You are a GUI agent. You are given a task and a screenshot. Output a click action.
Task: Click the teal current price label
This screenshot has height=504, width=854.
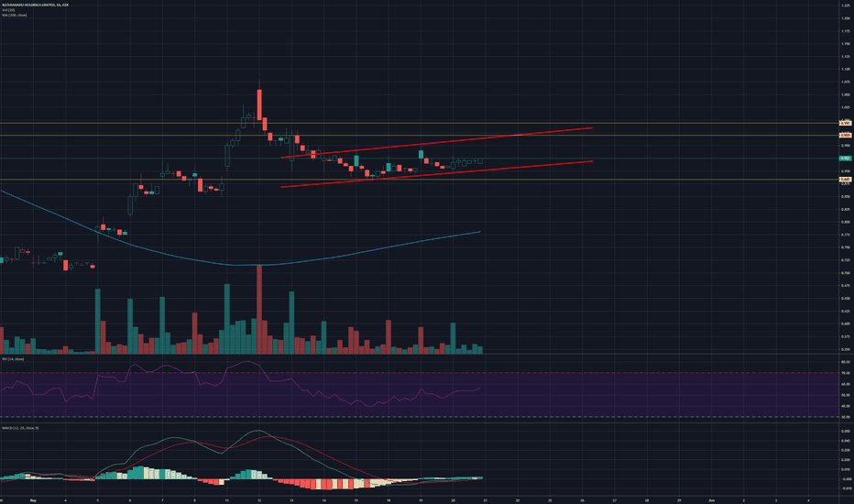click(x=845, y=159)
